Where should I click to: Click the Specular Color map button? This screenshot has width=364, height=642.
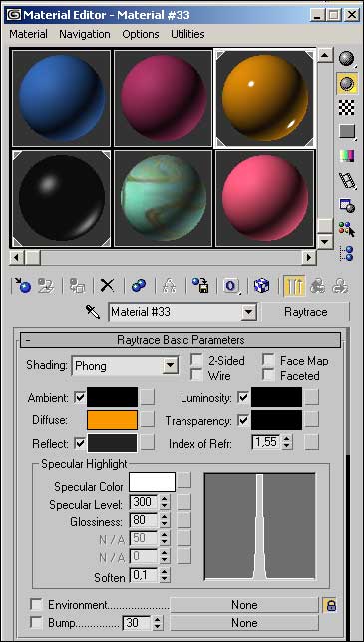coord(184,480)
